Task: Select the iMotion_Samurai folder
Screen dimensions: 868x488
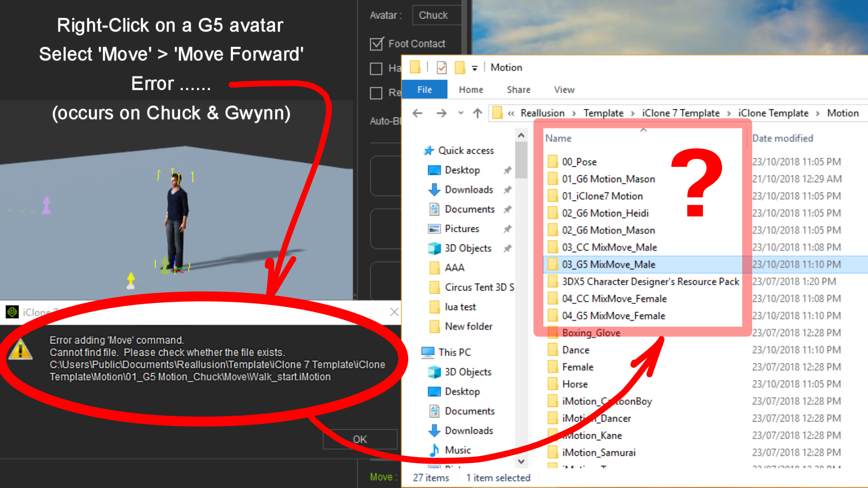Action: click(x=599, y=453)
